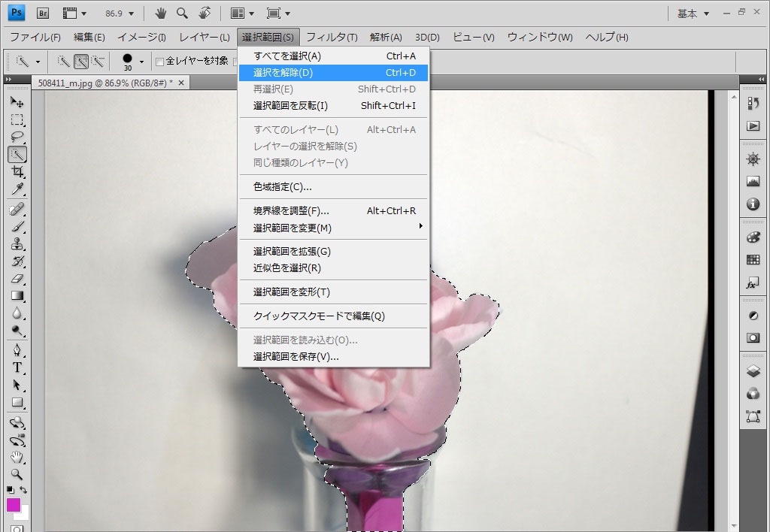770x532 pixels.
Task: Choose すべてを選択(A) menu item
Action: pyautogui.click(x=333, y=56)
